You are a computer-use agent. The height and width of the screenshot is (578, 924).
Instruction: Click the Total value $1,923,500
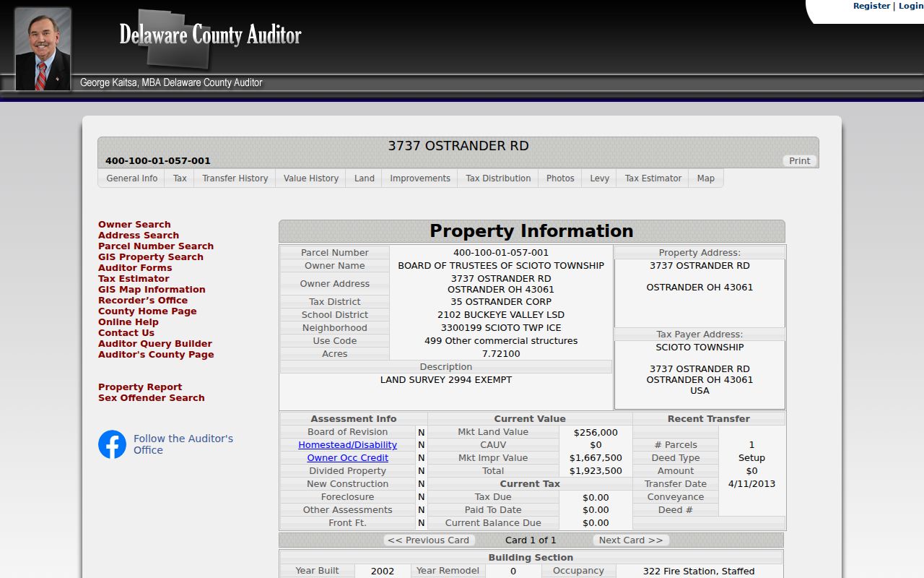click(x=596, y=471)
